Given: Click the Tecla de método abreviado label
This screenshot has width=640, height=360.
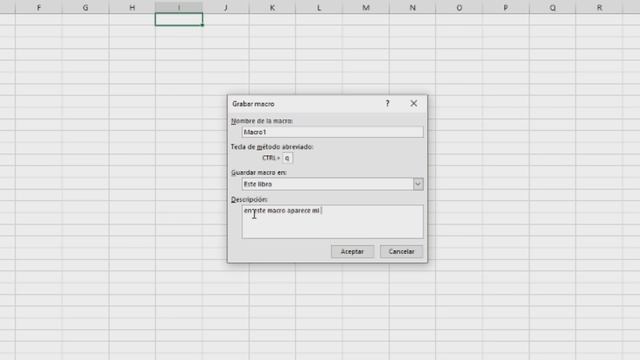Looking at the screenshot, I should (272, 147).
